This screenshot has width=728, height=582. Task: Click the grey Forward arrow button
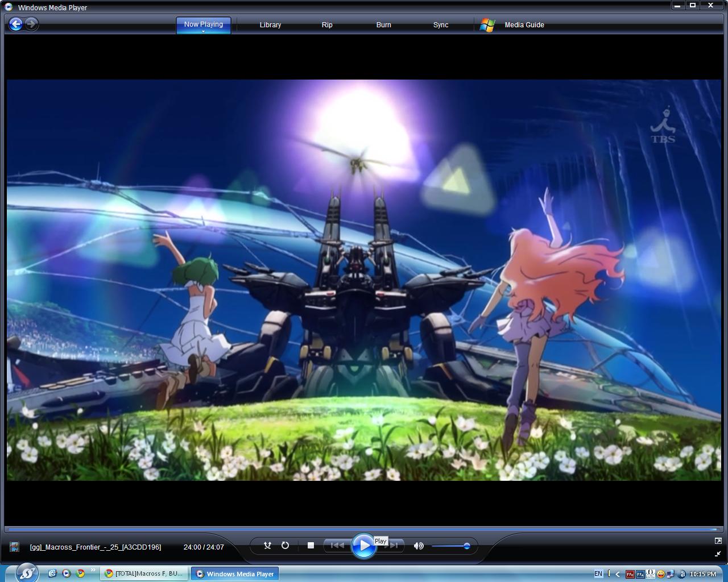coord(32,24)
